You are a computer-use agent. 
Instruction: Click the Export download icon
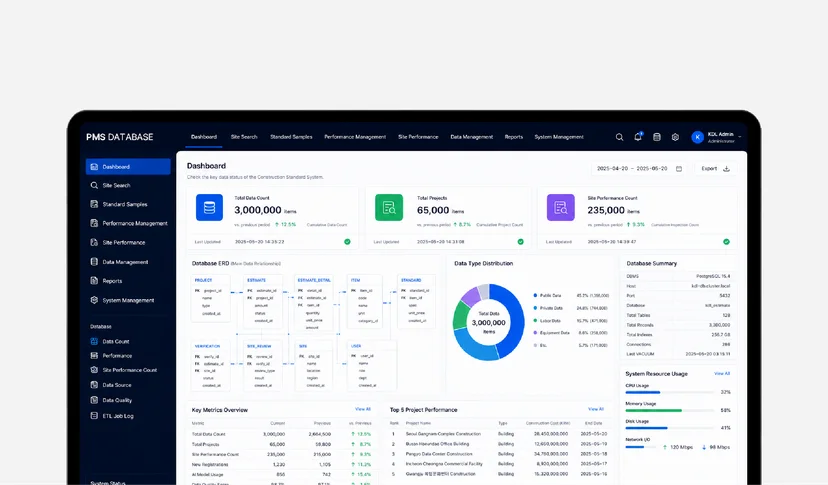pos(726,169)
